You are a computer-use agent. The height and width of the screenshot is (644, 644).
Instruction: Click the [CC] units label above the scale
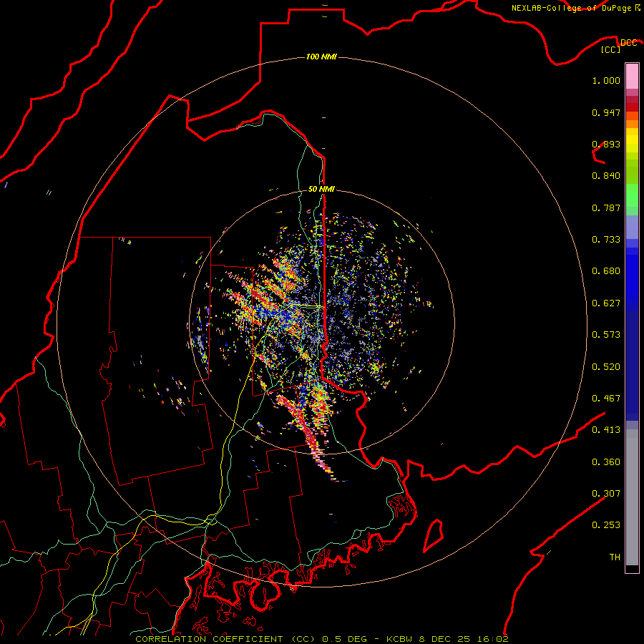(x=611, y=49)
